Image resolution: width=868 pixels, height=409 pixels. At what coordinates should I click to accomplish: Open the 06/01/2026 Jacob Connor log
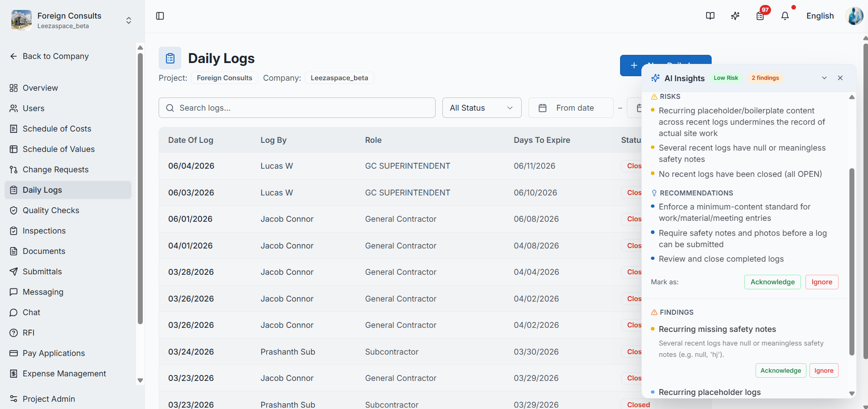tap(400, 219)
